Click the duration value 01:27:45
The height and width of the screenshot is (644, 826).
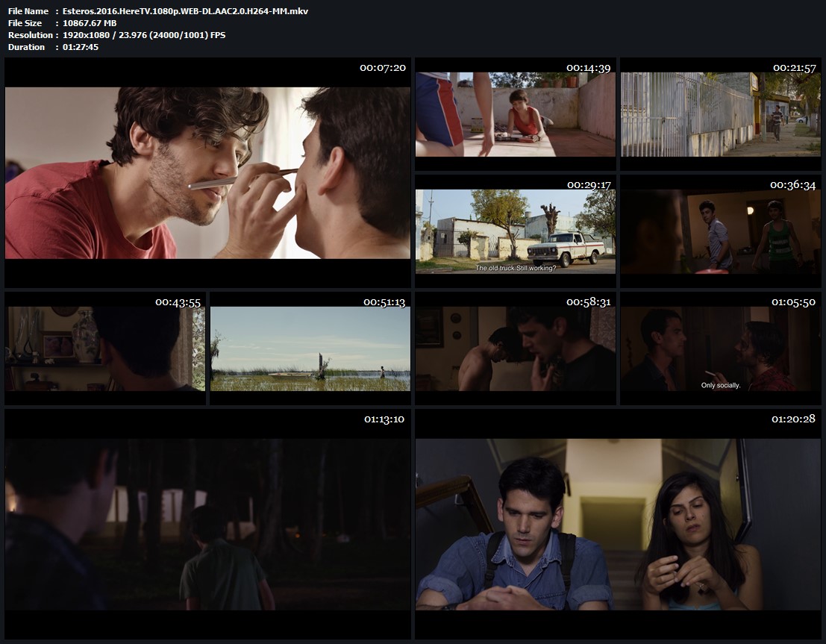pos(81,47)
